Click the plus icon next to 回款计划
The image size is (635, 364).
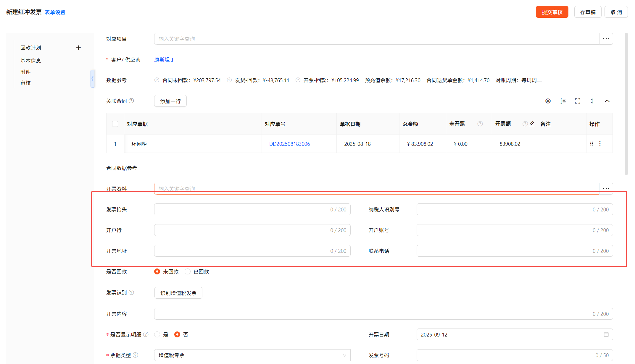tap(78, 48)
